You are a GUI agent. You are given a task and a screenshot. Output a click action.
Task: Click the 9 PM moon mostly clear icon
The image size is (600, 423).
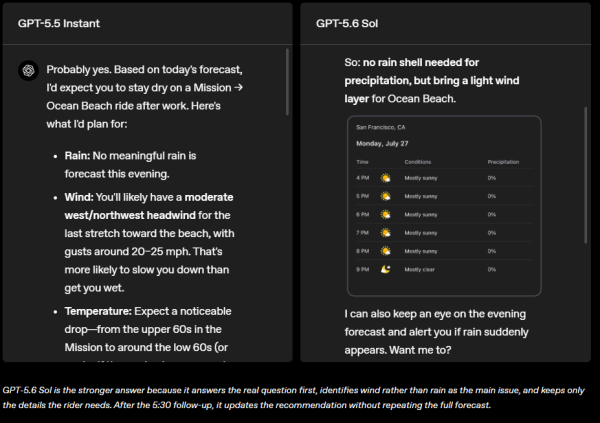(385, 269)
